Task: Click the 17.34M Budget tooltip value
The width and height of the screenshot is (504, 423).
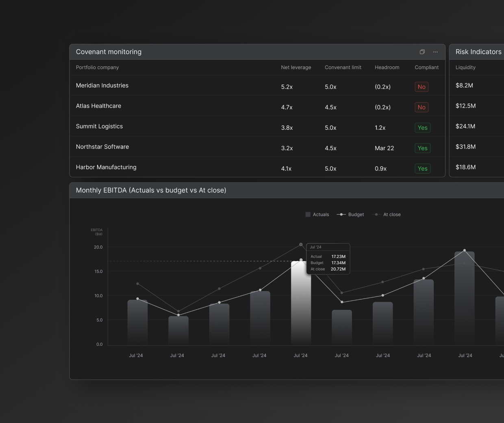Action: click(x=339, y=263)
